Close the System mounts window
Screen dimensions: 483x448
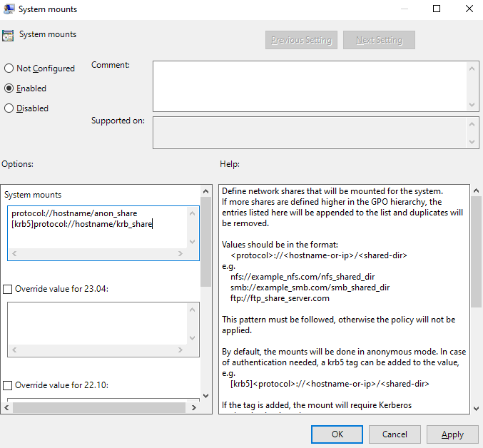(x=469, y=9)
